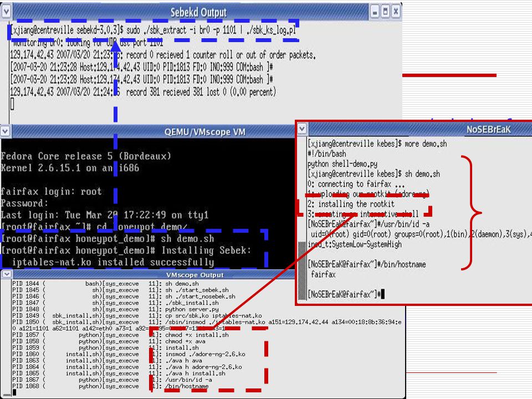Image resolution: width=532 pixels, height=399 pixels.
Task: Select PID 1865 './ava h install.sh' row
Action: click(x=119, y=373)
